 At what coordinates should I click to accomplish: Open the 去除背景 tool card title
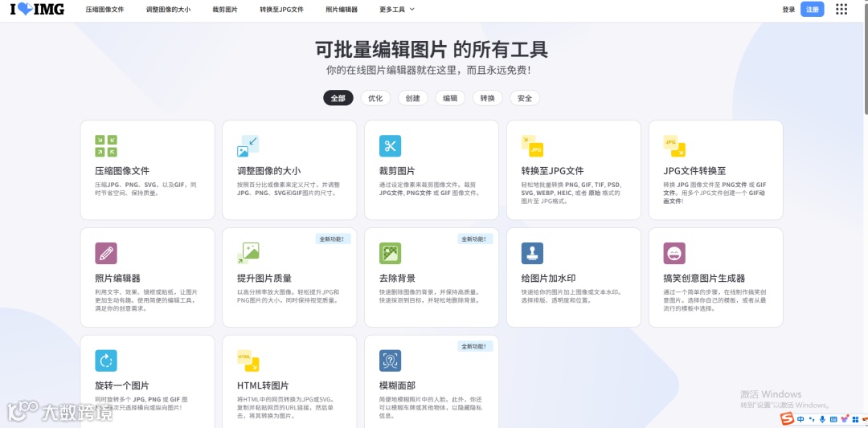pyautogui.click(x=398, y=278)
